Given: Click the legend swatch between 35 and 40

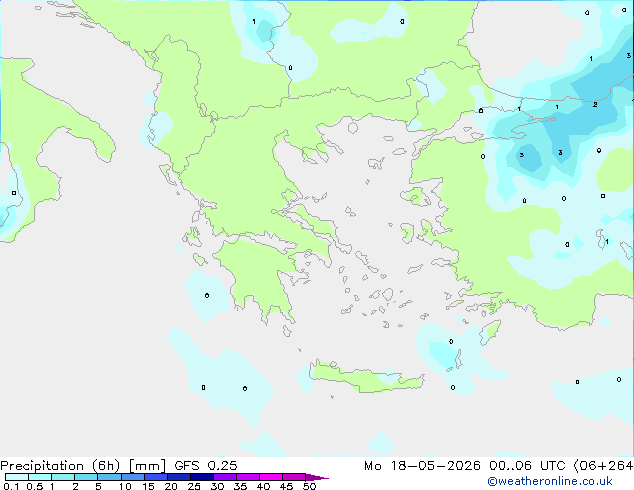Looking at the screenshot, I should (x=248, y=477).
